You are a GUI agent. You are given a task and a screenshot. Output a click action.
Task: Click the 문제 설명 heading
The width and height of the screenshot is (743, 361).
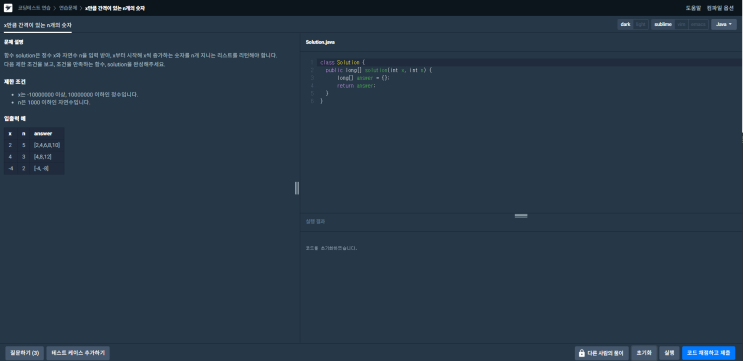13,42
